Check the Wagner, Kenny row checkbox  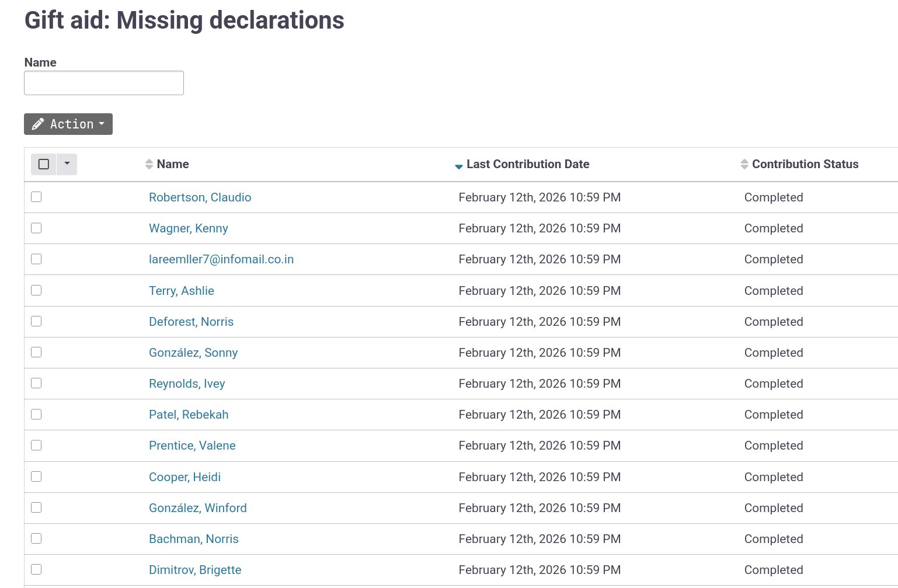36,228
